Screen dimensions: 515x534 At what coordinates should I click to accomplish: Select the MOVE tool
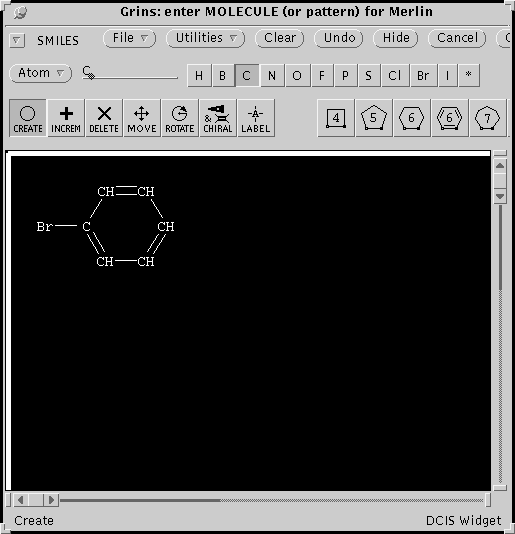(x=142, y=118)
